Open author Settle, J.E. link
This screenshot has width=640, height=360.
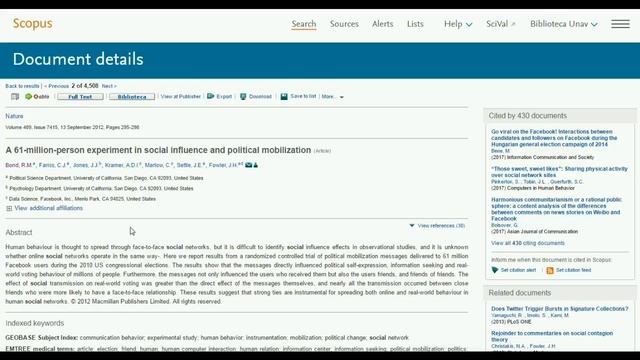(x=189, y=165)
